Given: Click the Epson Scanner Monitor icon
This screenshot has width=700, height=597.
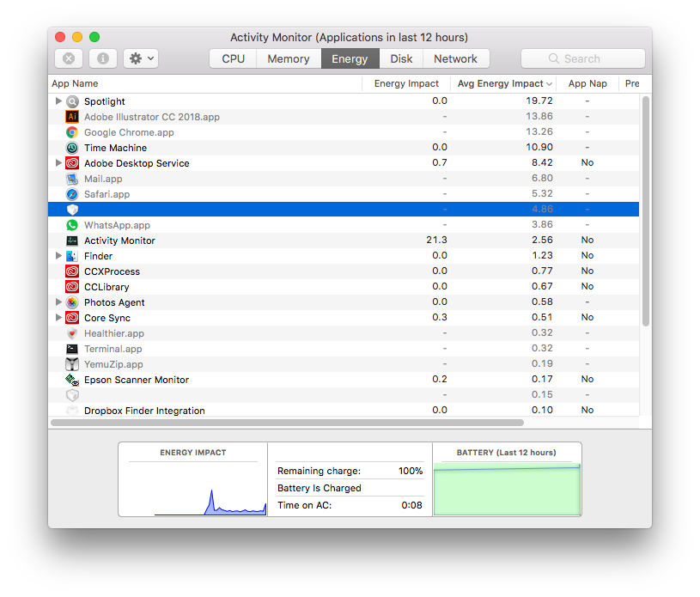Looking at the screenshot, I should (72, 380).
